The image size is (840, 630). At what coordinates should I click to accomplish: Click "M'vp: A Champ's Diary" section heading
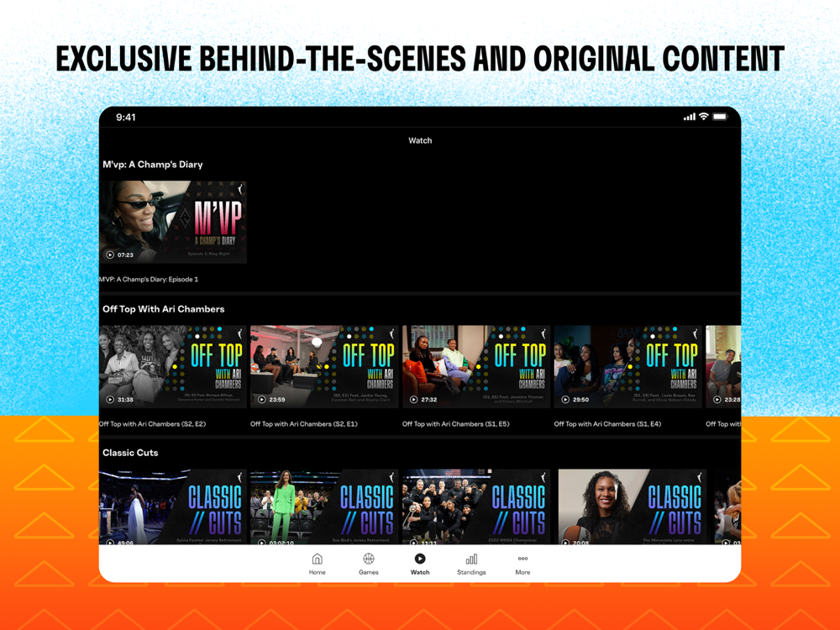(153, 165)
